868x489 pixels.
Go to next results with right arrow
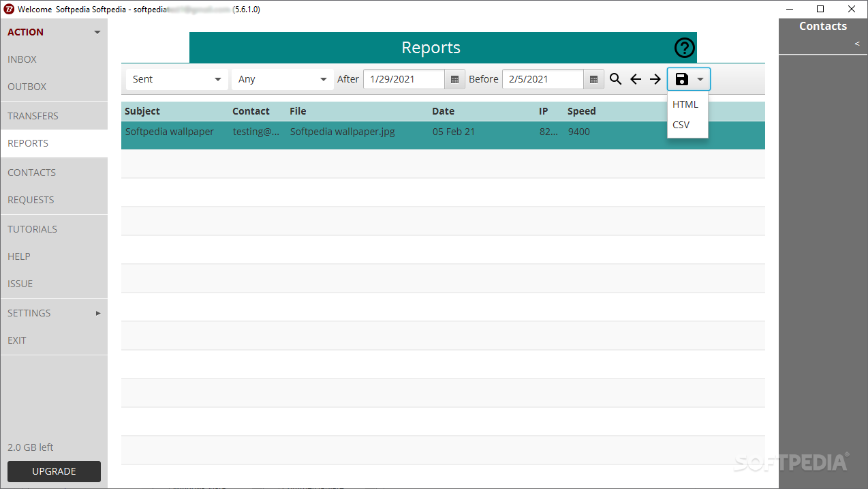tap(655, 79)
